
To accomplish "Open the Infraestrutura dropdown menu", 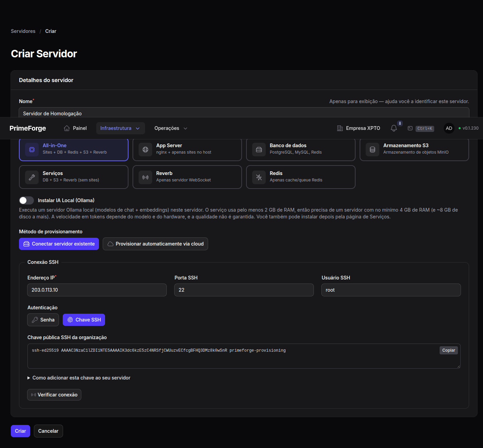I will click(120, 128).
